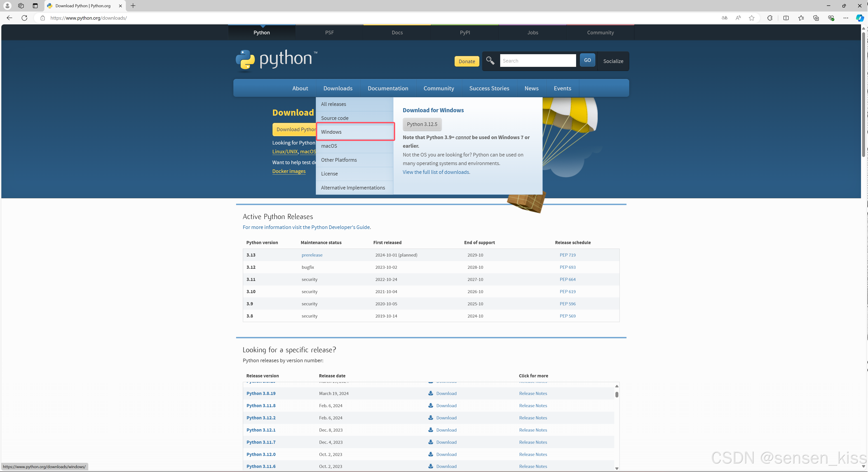Select License in Downloads menu
This screenshot has height=472, width=868.
354,173
